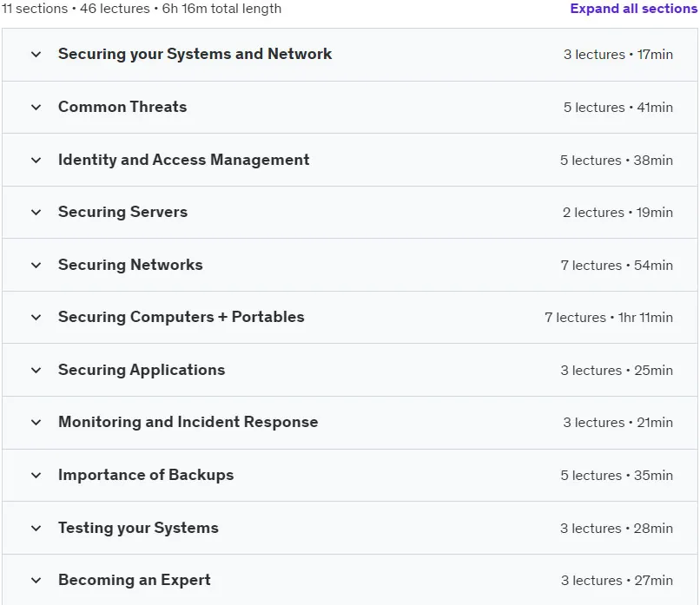
Task: Select the Securing Networks section heading
Action: click(130, 265)
